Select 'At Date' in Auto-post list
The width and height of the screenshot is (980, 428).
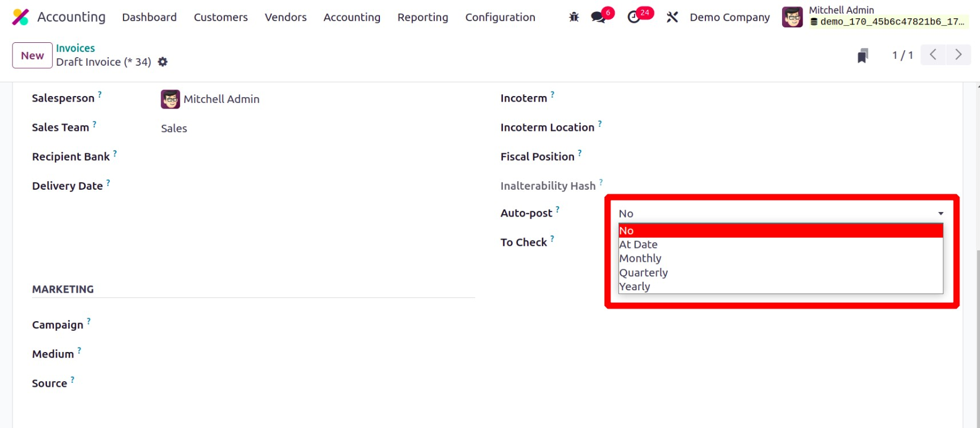tap(638, 245)
